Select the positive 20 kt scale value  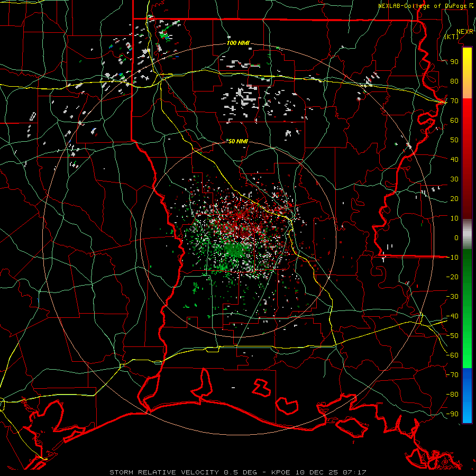pyautogui.click(x=454, y=198)
